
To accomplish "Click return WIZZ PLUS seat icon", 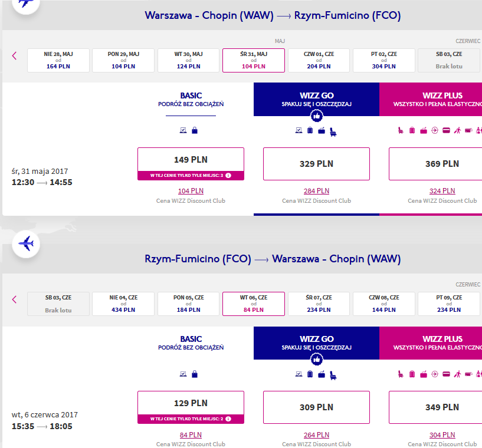I will 401,374.
